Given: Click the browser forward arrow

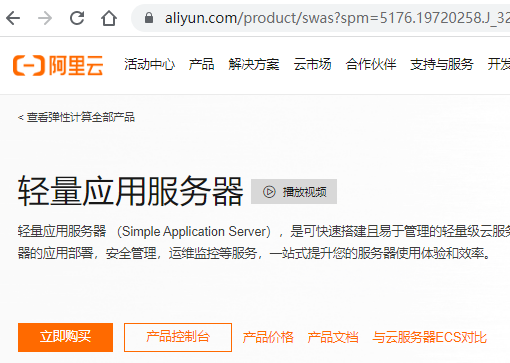Looking at the screenshot, I should tap(45, 18).
